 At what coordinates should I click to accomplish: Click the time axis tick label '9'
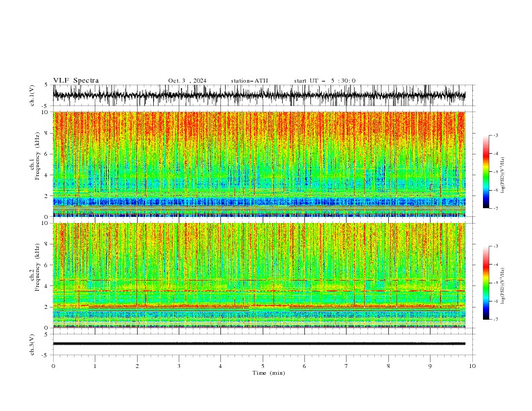click(430, 366)
